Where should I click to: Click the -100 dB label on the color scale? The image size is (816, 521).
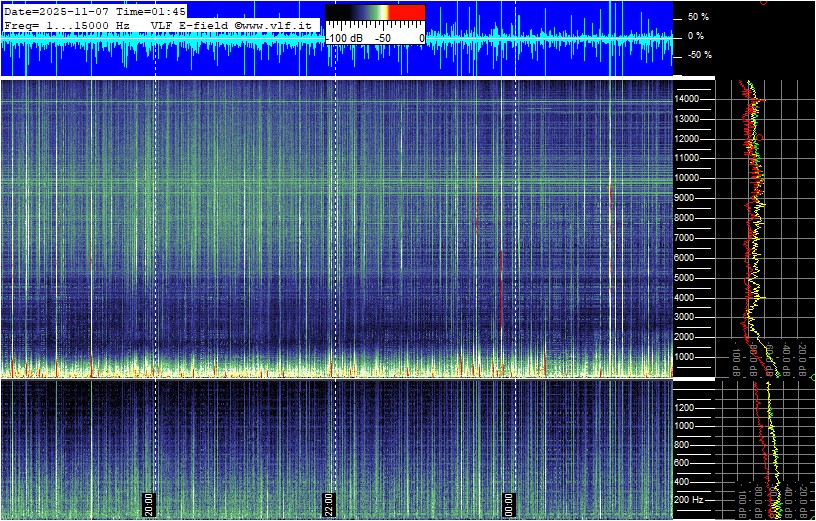pos(344,38)
